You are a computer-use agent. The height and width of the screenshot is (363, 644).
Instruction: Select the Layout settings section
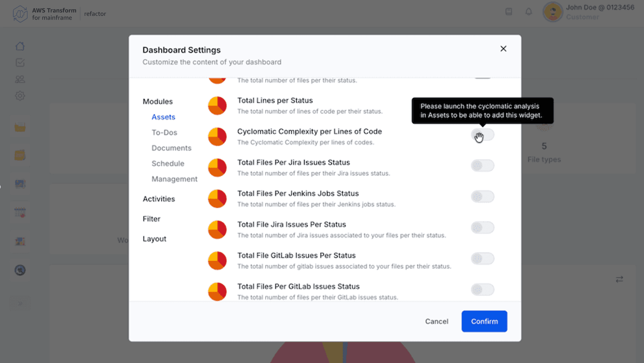coord(155,239)
